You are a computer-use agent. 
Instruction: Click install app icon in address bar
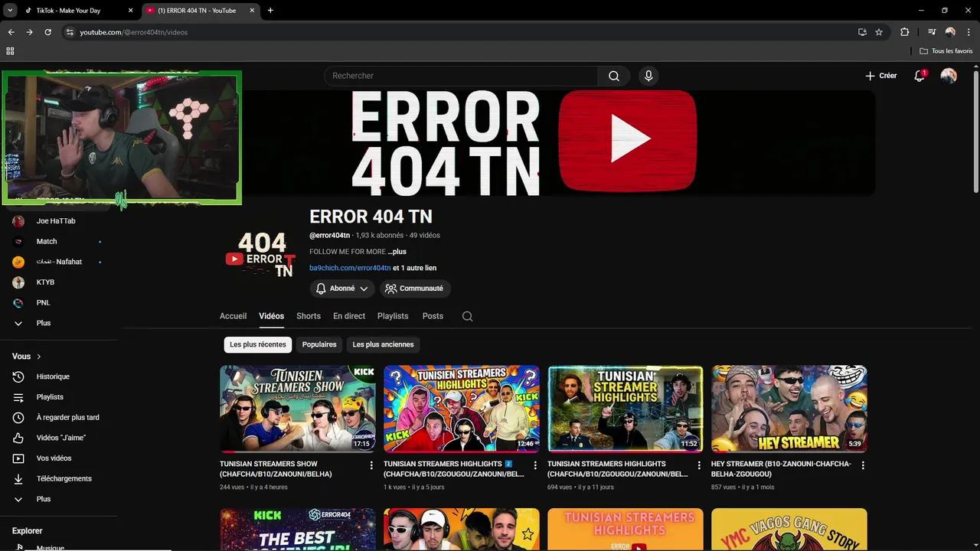pyautogui.click(x=862, y=32)
